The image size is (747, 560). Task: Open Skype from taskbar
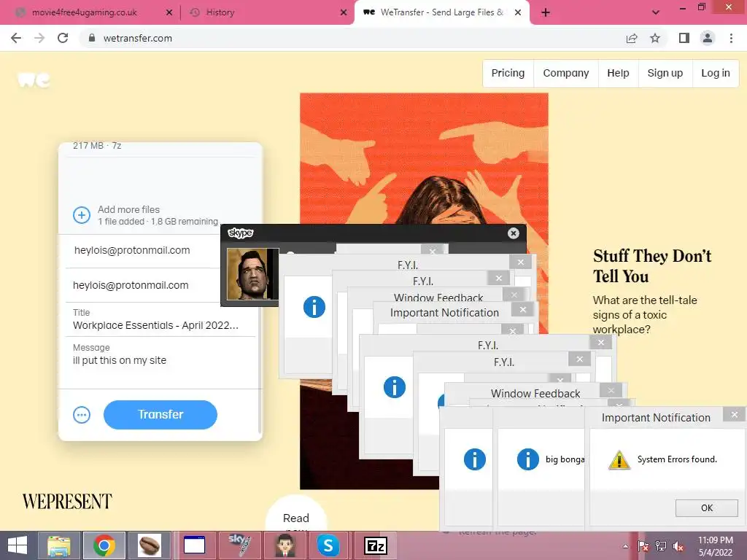(x=329, y=545)
